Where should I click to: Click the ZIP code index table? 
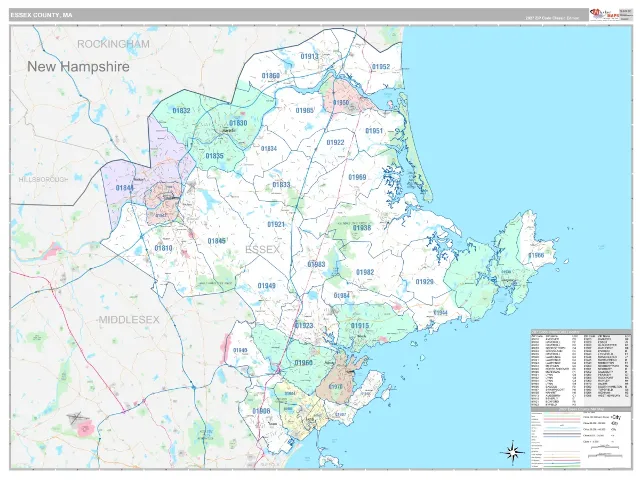[581, 367]
